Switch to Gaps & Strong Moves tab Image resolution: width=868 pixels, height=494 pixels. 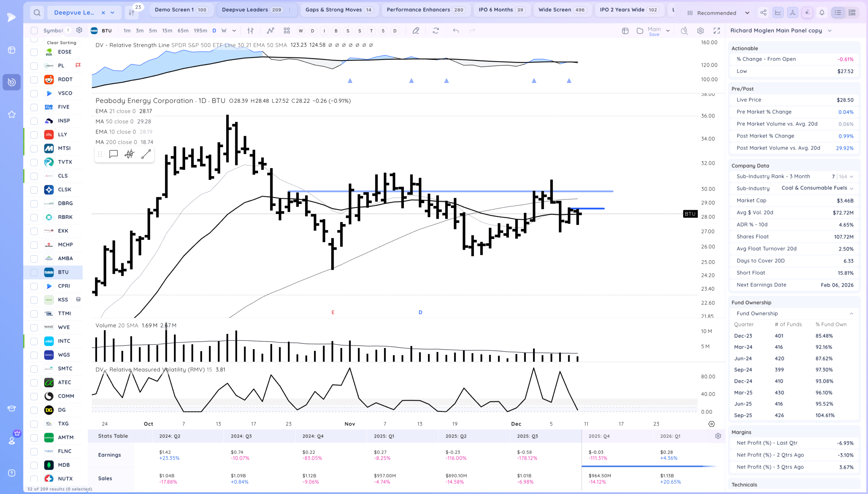(338, 10)
